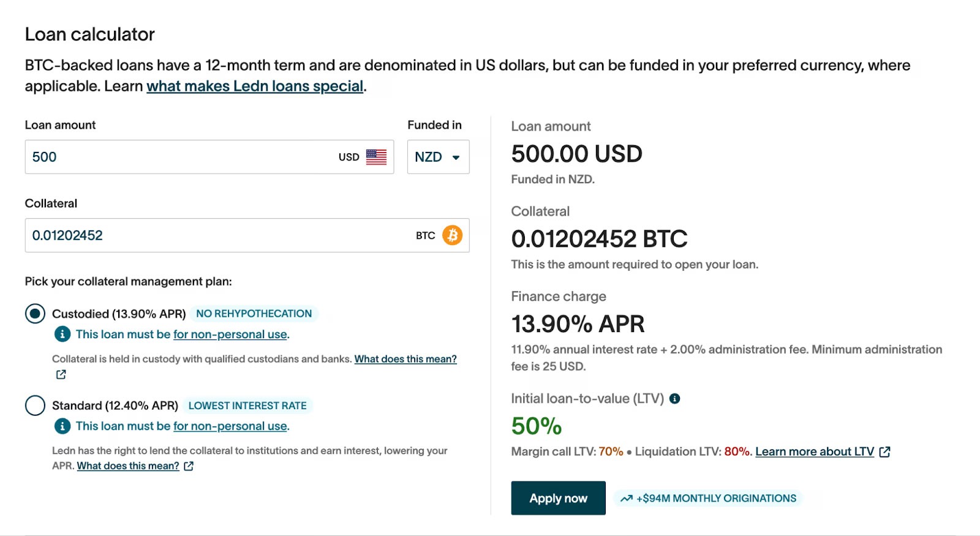Click into the Collateral BTC input field
This screenshot has width=980, height=536.
pos(214,235)
